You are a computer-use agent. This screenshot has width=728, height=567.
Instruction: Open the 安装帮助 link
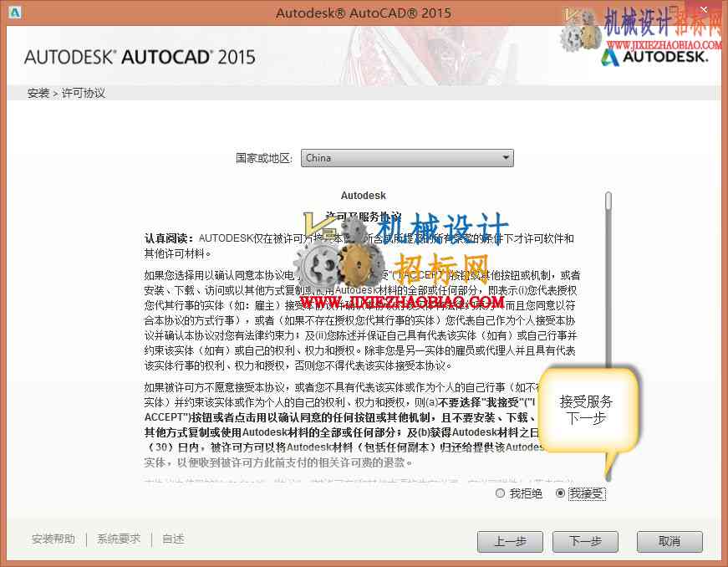pos(53,539)
